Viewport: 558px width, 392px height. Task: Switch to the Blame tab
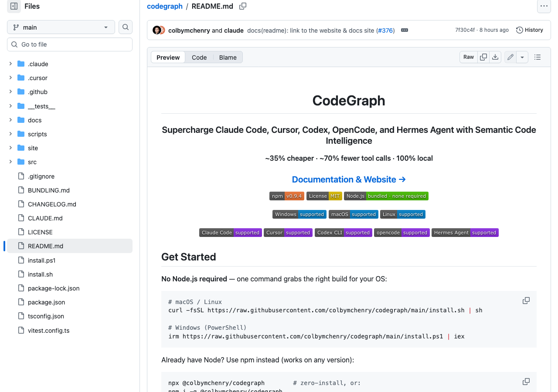click(x=228, y=57)
